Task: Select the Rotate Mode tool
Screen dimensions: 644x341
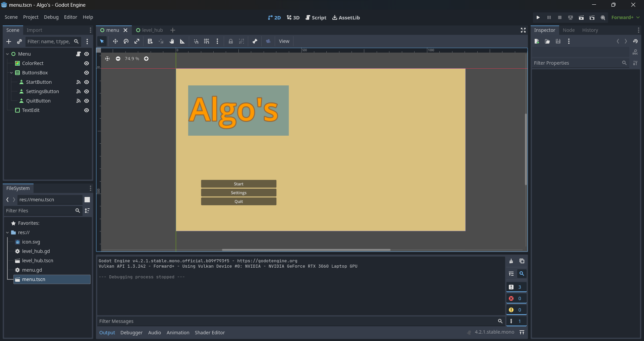Action: (x=126, y=41)
